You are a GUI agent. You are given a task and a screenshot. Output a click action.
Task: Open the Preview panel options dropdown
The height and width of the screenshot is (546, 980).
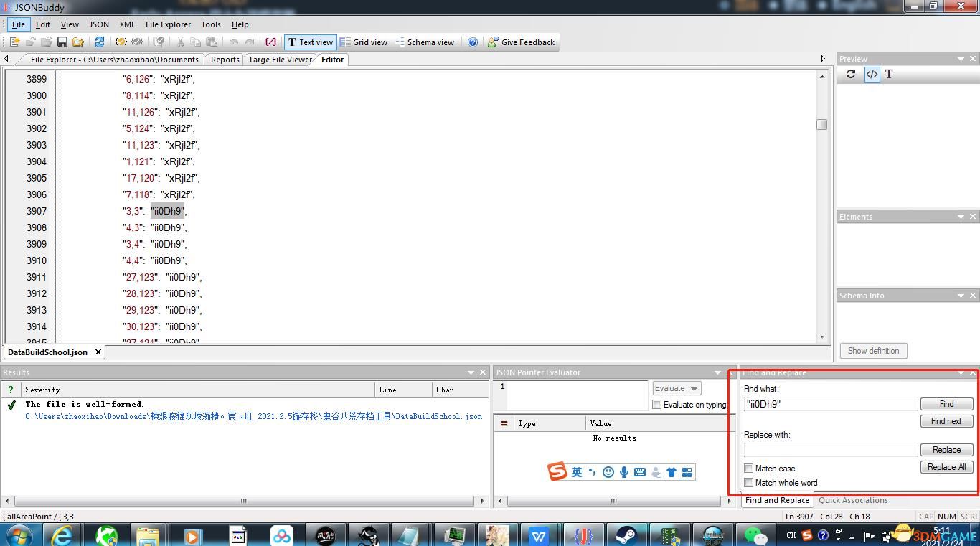pos(961,59)
